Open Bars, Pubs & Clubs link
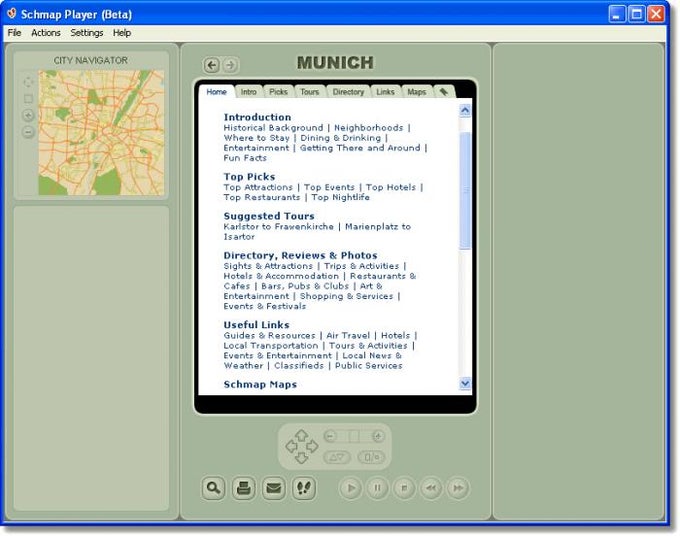This screenshot has width=680, height=536. click(x=305, y=286)
